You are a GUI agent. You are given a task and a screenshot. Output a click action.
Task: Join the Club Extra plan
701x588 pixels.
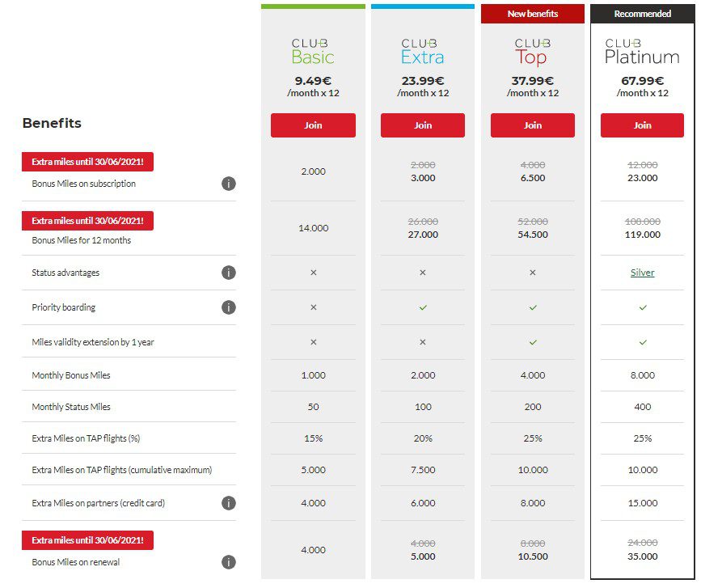click(x=423, y=125)
